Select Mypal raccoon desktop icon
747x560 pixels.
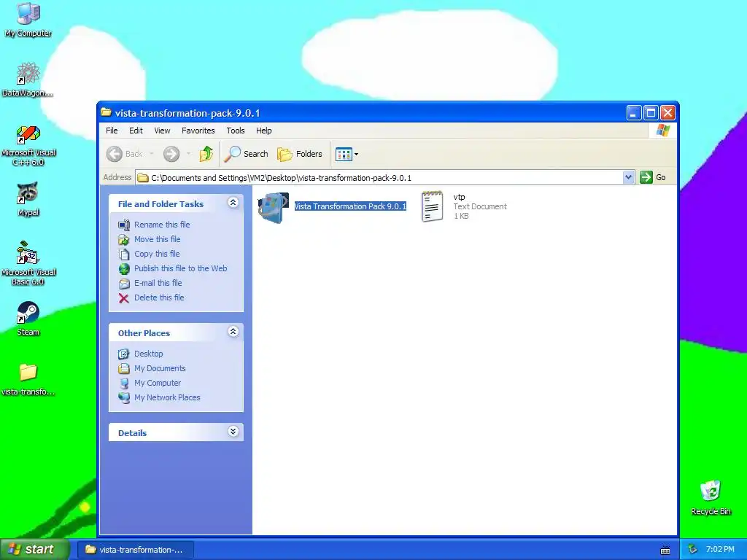[x=28, y=192]
